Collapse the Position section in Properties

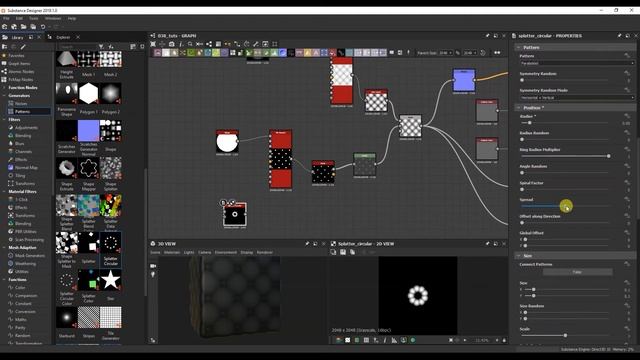click(x=519, y=108)
